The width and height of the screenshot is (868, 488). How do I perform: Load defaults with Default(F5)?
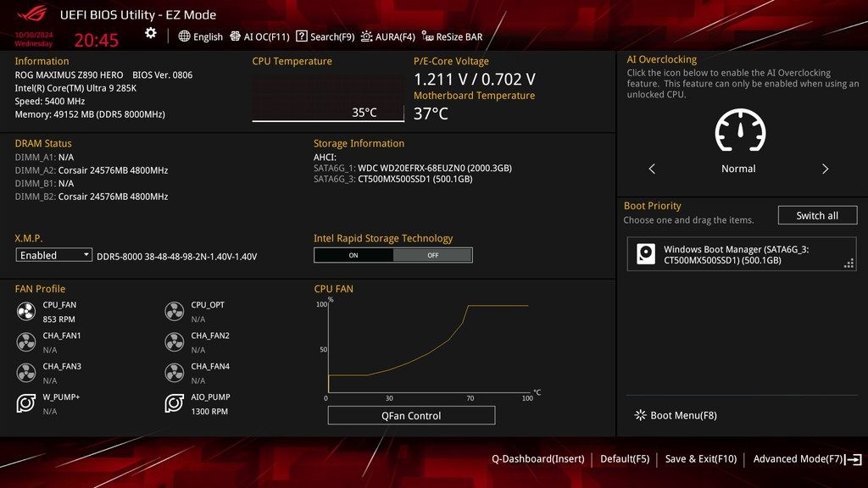625,458
